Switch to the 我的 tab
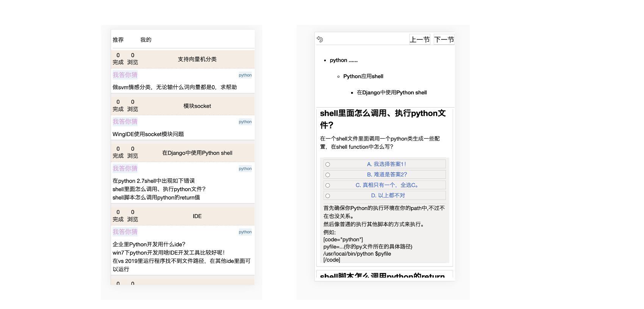The width and height of the screenshot is (644, 309). (x=146, y=40)
